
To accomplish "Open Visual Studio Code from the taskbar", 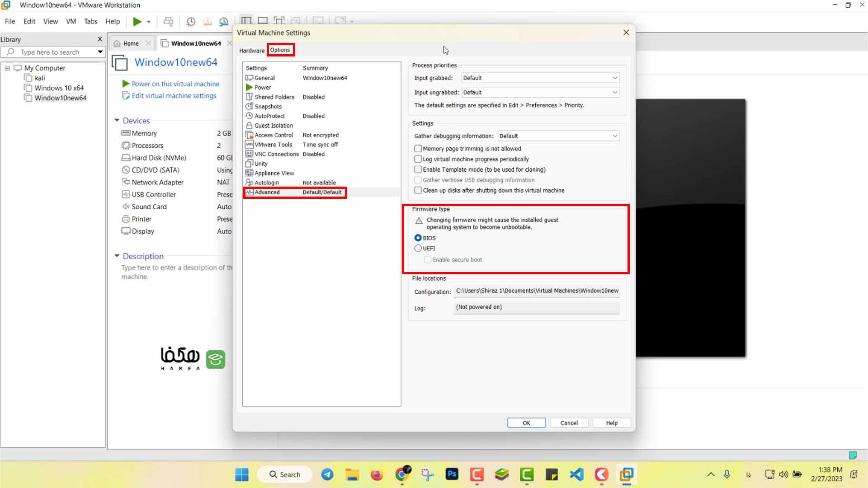I will click(x=576, y=474).
